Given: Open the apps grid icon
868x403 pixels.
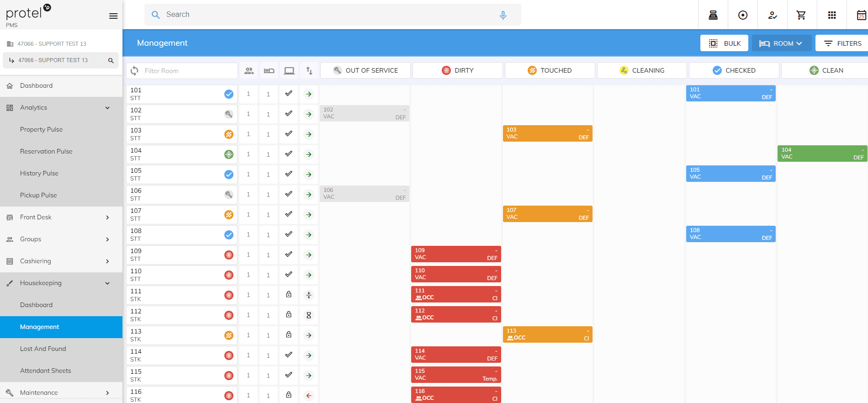Looking at the screenshot, I should click(832, 15).
